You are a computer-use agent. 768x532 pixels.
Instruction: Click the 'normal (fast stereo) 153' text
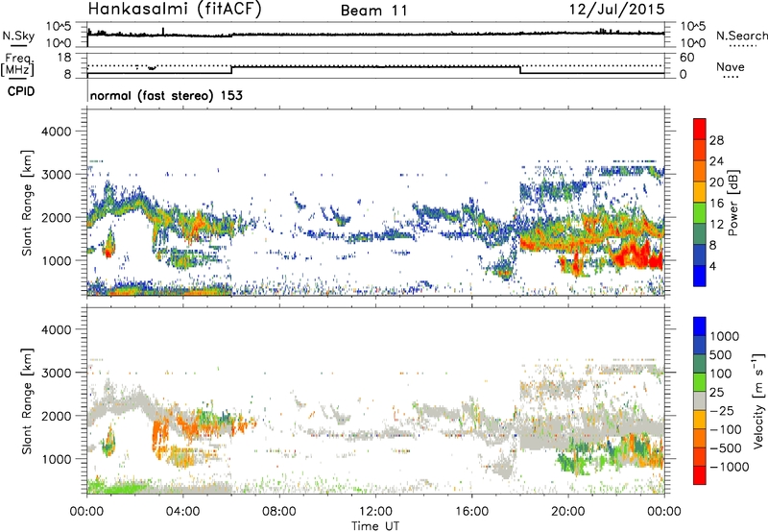point(166,95)
